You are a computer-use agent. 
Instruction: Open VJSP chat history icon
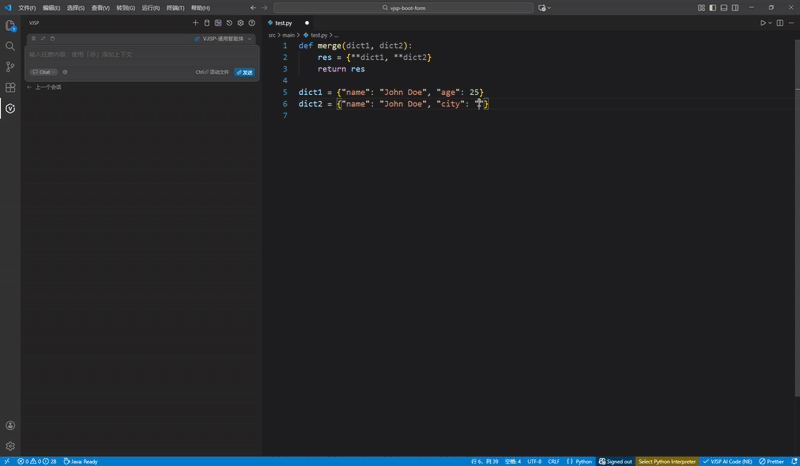pos(229,22)
